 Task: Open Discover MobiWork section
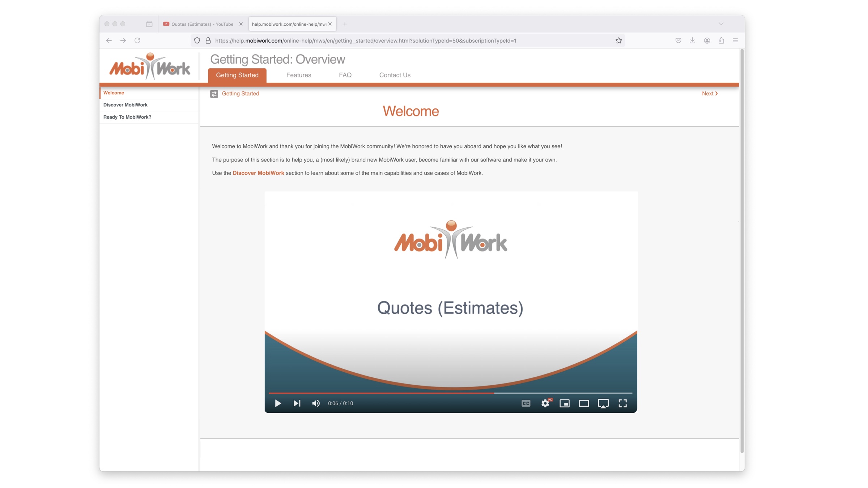tap(125, 104)
